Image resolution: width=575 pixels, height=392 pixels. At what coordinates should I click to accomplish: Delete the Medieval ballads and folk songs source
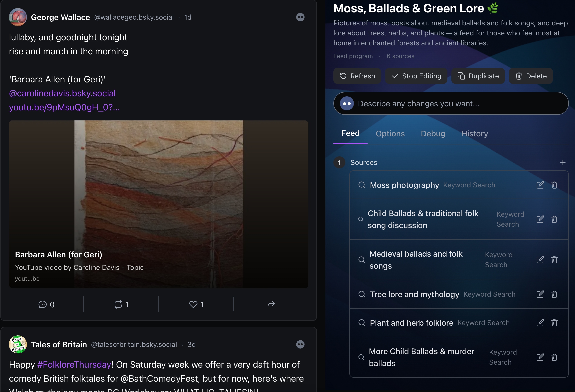tap(554, 260)
